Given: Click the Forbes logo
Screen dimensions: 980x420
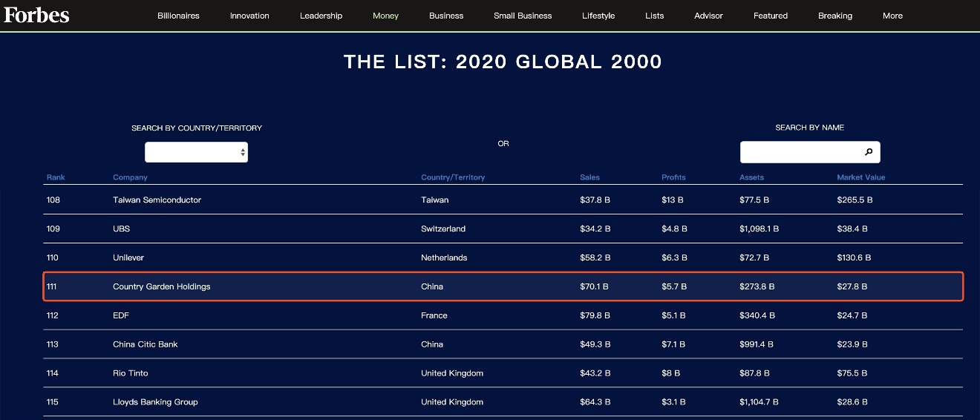Looking at the screenshot, I should pos(36,15).
